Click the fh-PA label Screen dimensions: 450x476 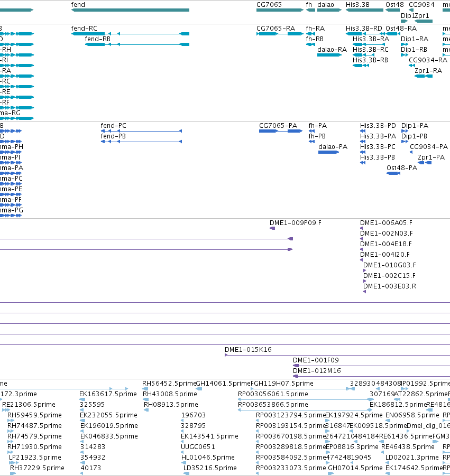[317, 126]
